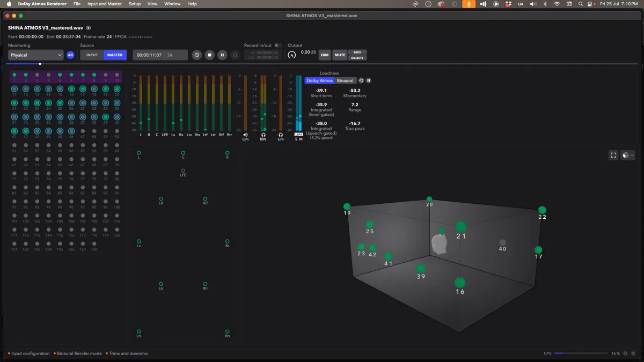Click the C center speaker in the layout
644x362 pixels.
point(183,153)
